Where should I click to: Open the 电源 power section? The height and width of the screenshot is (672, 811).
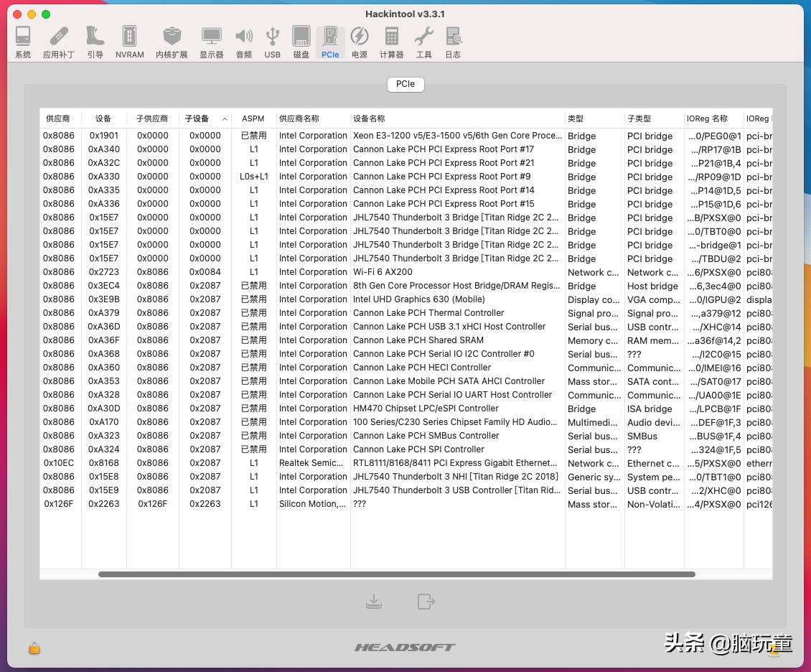coord(360,42)
